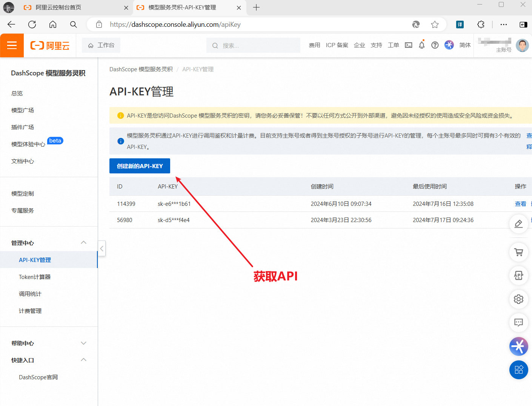This screenshot has width=532, height=406.
Task: Click the 支持 header link
Action: (376, 45)
